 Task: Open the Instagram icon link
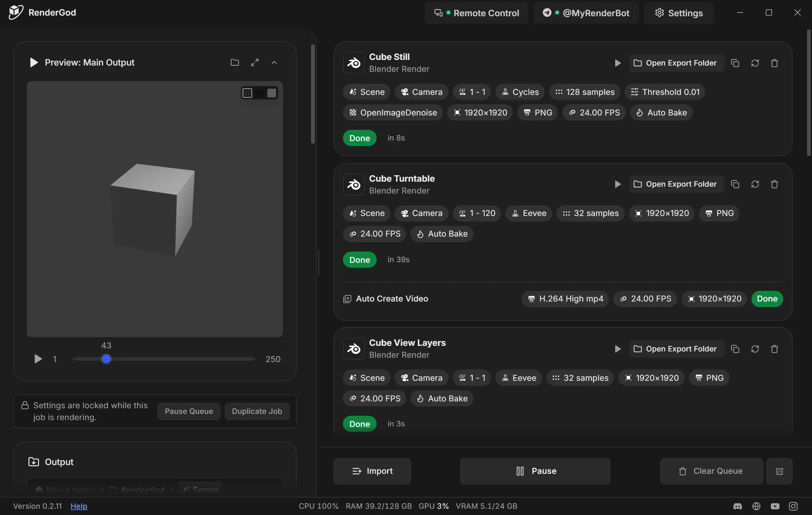point(793,506)
